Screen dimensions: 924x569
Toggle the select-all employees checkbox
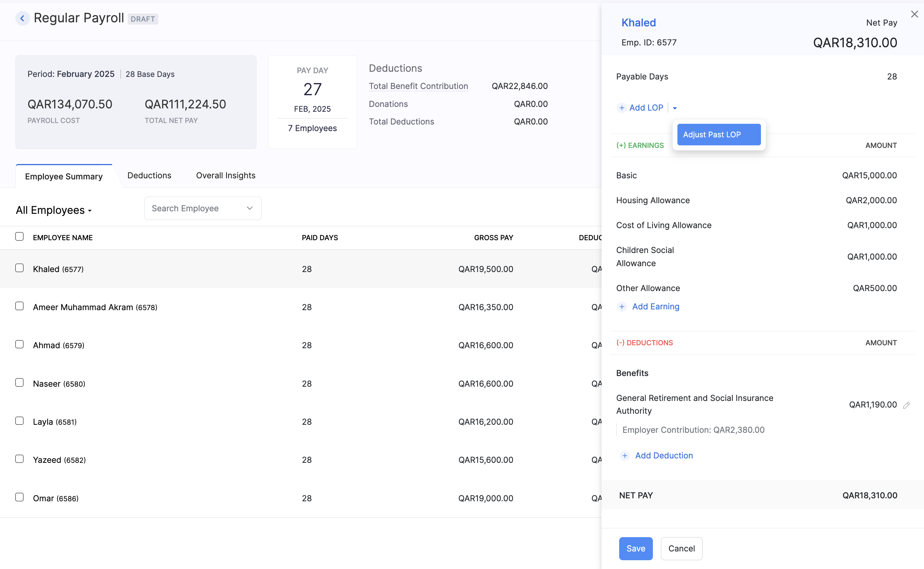point(19,236)
